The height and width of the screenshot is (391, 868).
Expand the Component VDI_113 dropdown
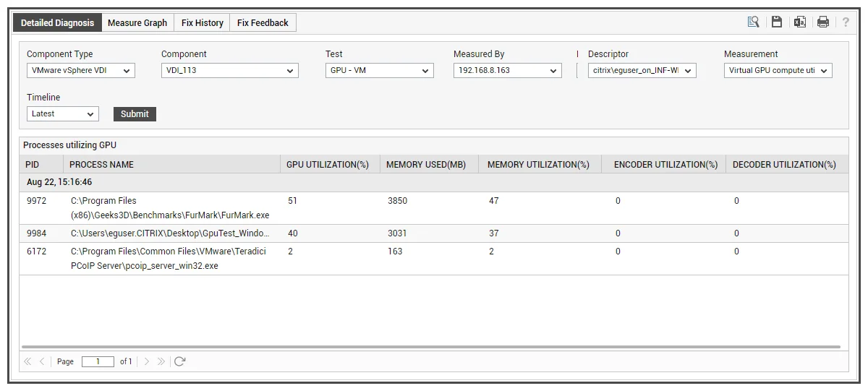(230, 70)
